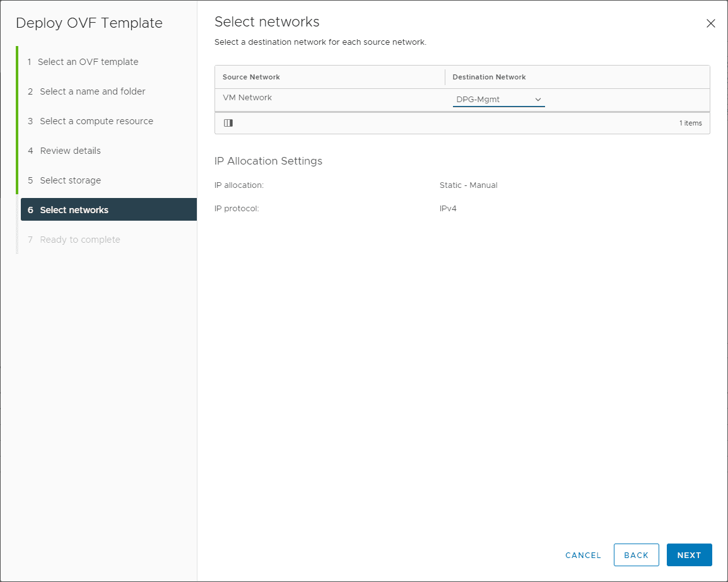Screen dimensions: 728x582
Task: Click the Source Network column header
Action: coord(251,77)
